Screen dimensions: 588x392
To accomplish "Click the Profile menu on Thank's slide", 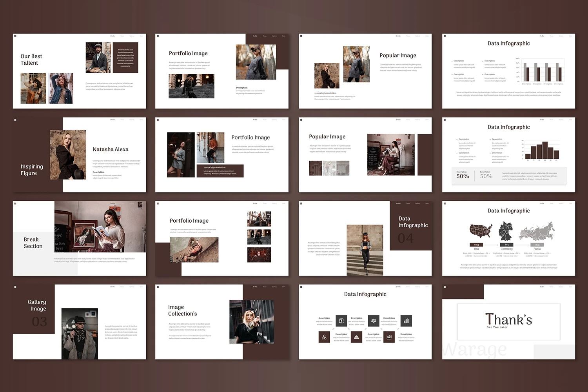I will pyautogui.click(x=542, y=287).
